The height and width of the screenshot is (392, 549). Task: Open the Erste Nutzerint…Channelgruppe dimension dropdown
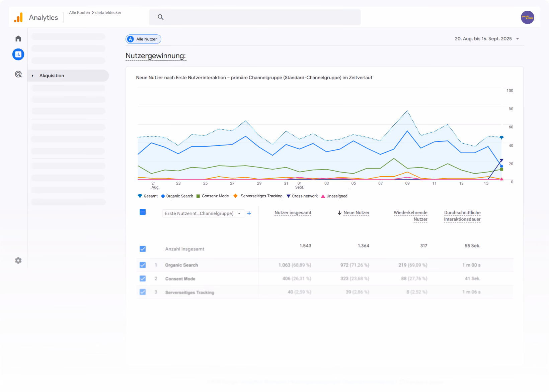203,213
